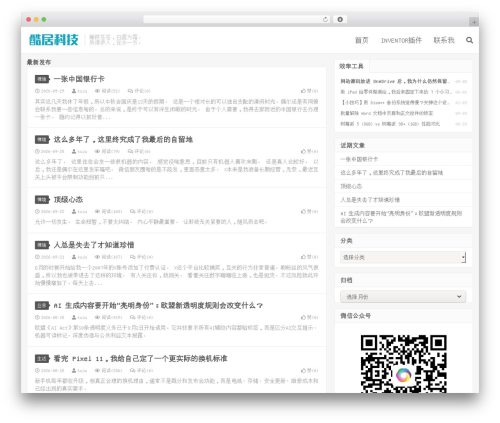Open post 人总是失去了才知道珍惜 in main list
Screen dimensions: 500x423
94,245
